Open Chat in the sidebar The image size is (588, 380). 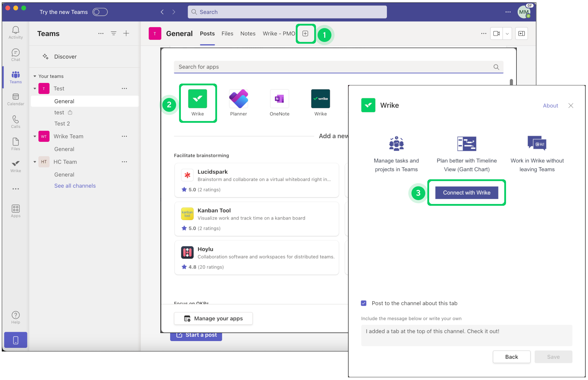16,55
